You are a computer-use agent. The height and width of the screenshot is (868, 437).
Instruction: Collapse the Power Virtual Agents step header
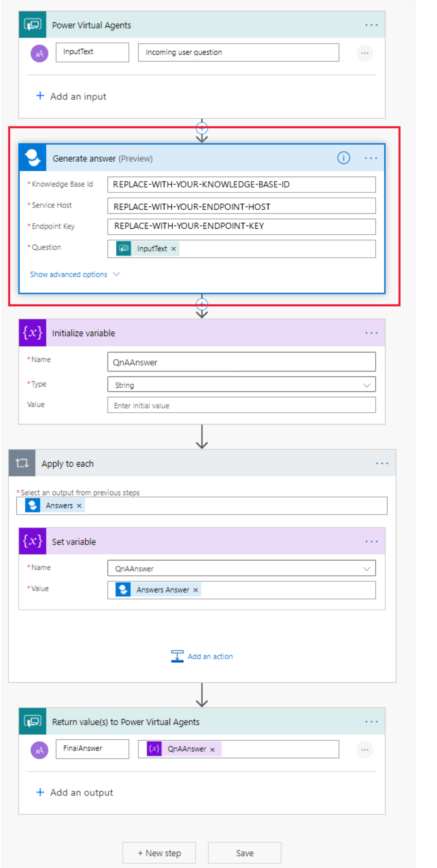pyautogui.click(x=202, y=25)
